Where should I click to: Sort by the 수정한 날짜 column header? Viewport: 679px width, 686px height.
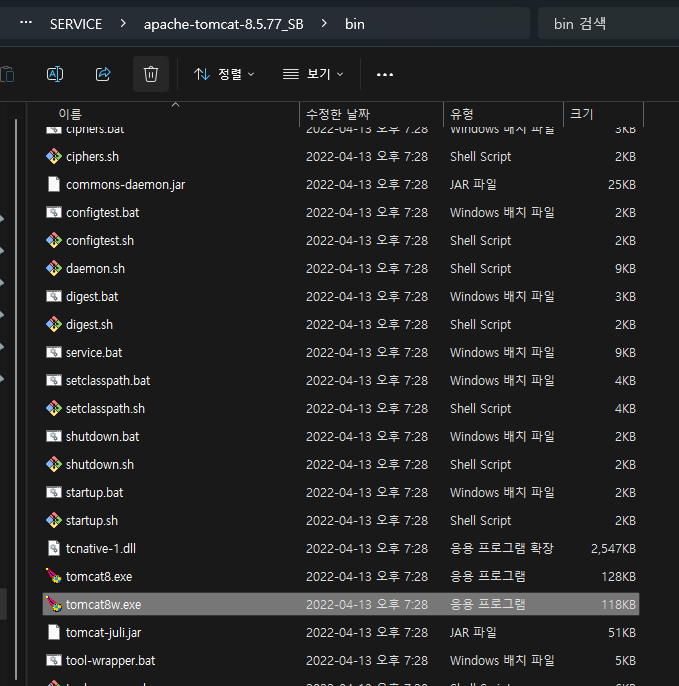[x=338, y=114]
